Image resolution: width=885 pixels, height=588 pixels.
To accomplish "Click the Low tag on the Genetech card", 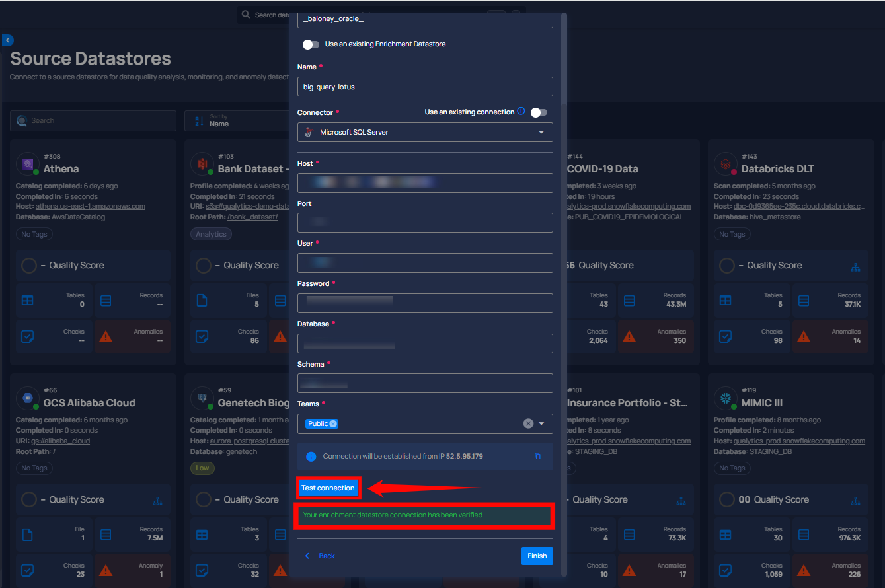I will click(202, 468).
